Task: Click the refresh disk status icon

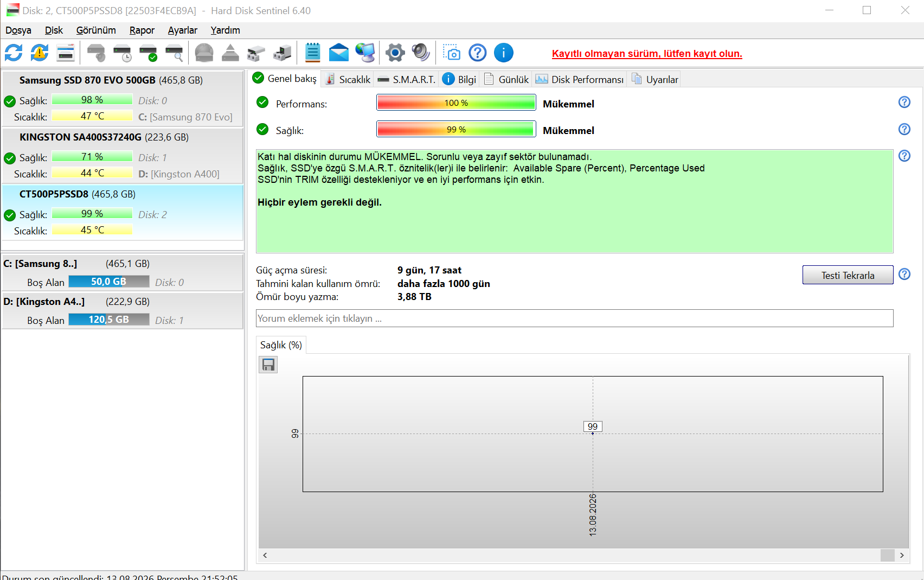Action: coord(14,53)
